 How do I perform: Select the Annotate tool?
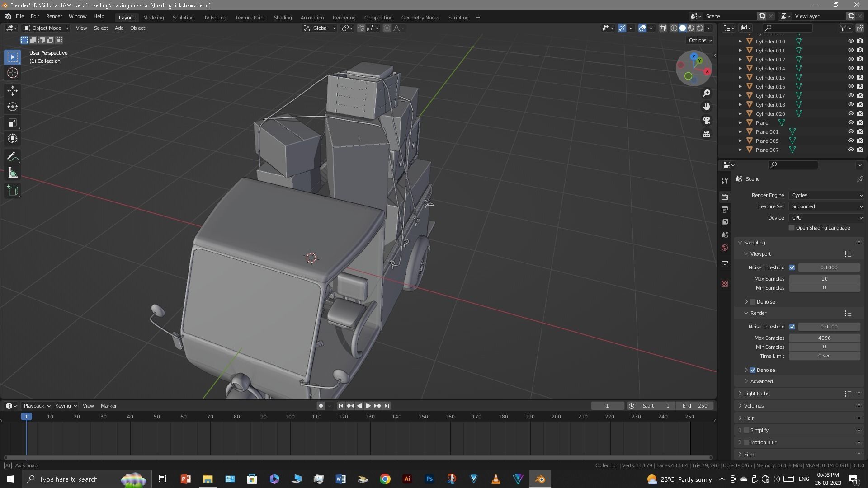13,157
